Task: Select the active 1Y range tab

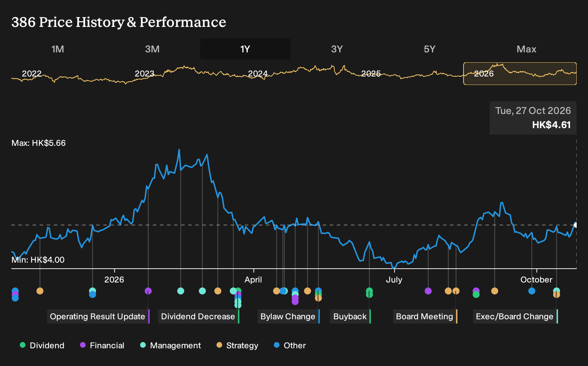Action: (x=245, y=49)
